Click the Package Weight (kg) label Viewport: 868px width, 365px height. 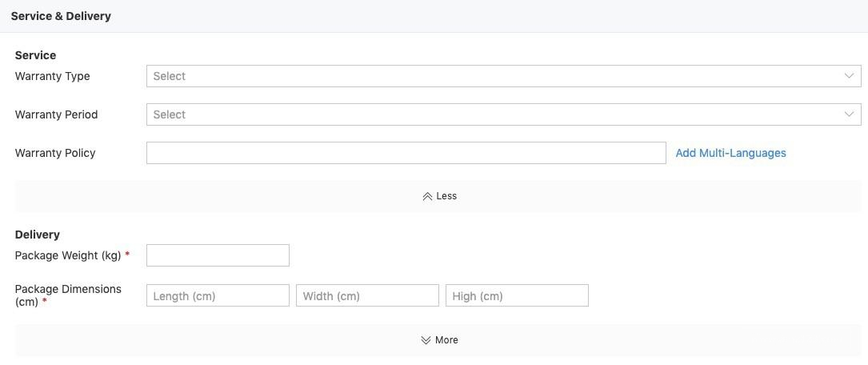coord(68,255)
